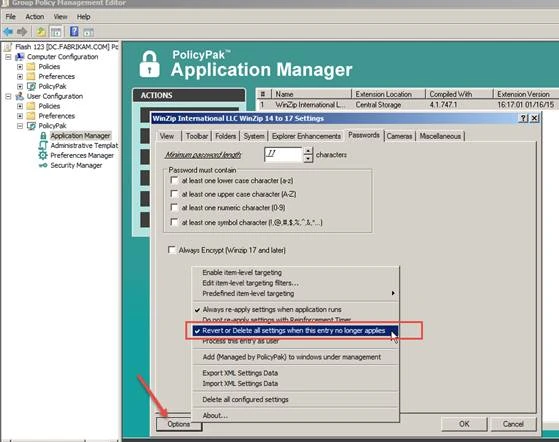Click the OK button
559x442 pixels.
(464, 424)
